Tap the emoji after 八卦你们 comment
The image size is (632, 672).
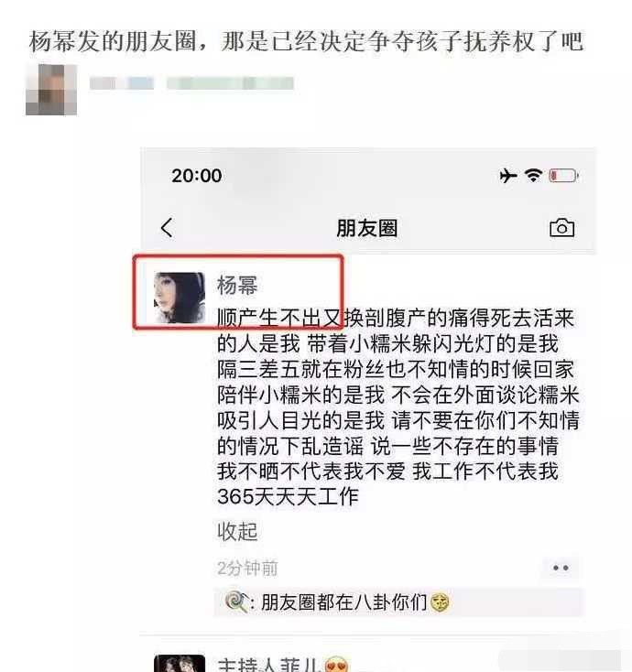coord(440,602)
